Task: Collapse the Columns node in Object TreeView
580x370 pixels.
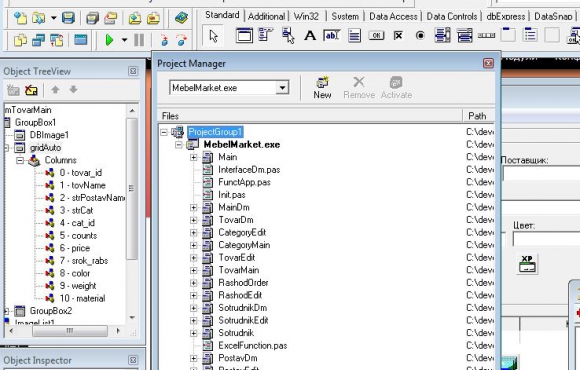Action: [20, 160]
